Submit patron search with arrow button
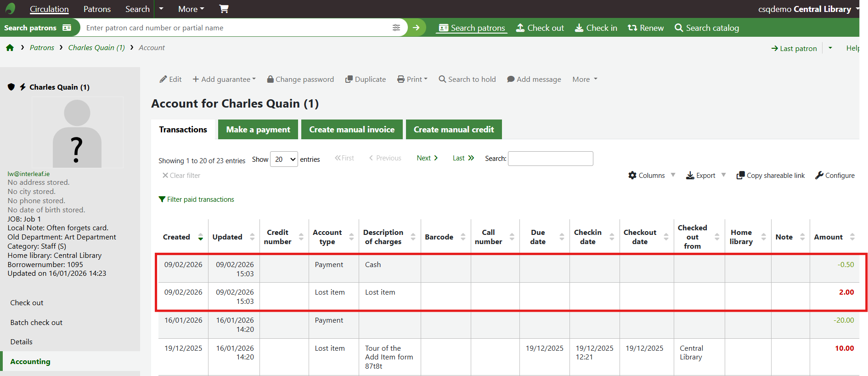 pos(416,28)
